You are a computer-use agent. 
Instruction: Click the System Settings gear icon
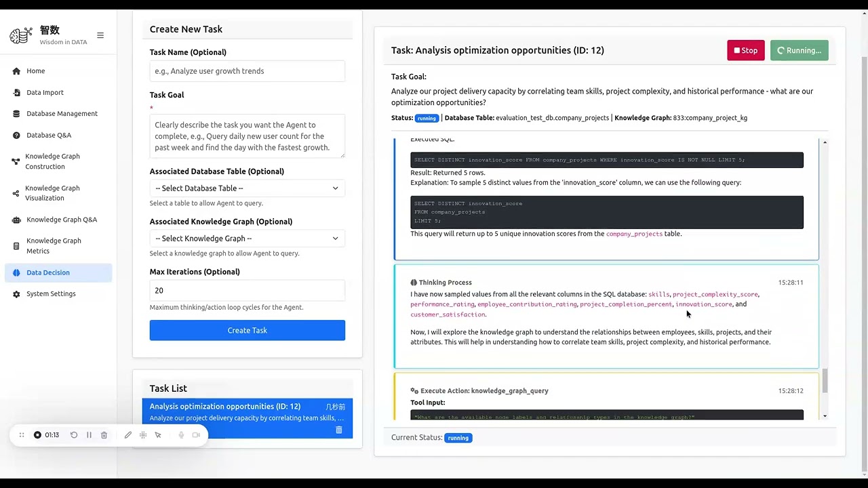[16, 294]
